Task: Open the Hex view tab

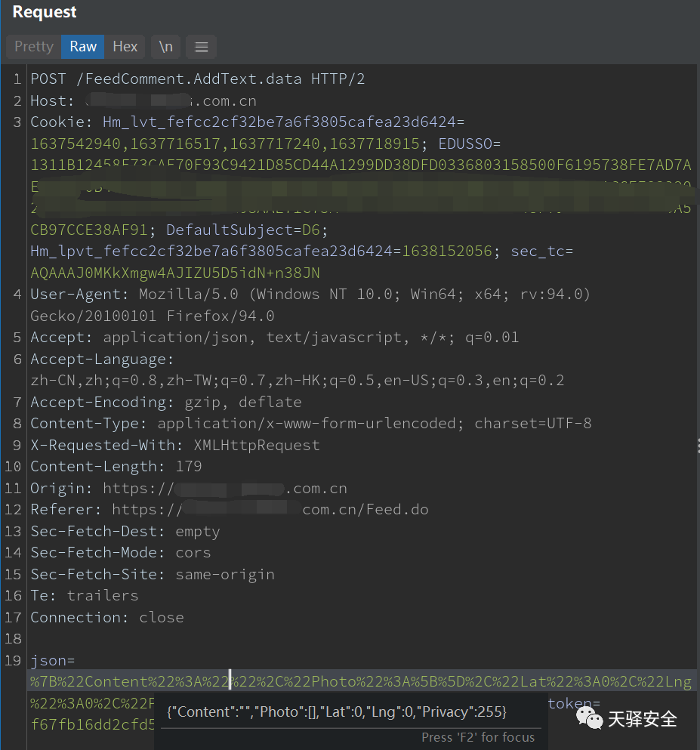Action: [x=125, y=47]
